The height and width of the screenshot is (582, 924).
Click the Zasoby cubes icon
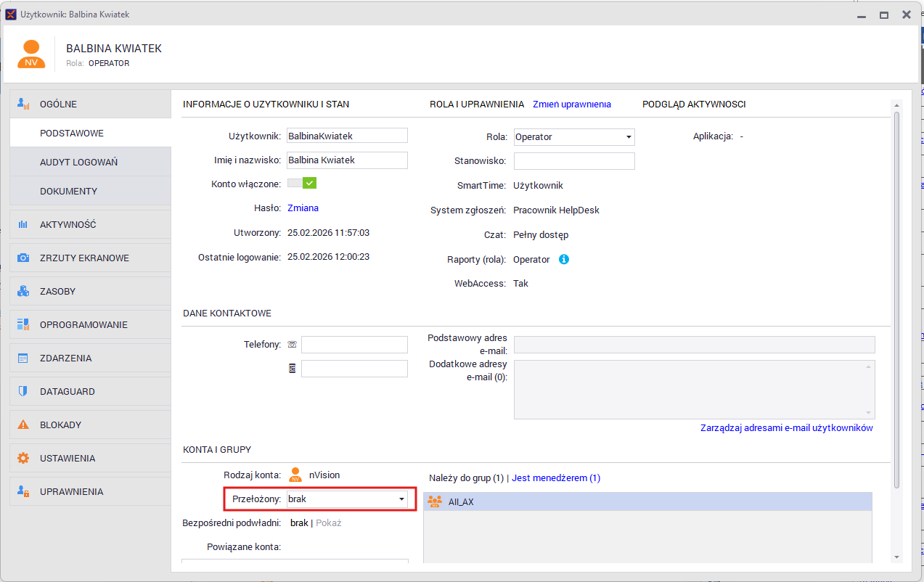23,292
